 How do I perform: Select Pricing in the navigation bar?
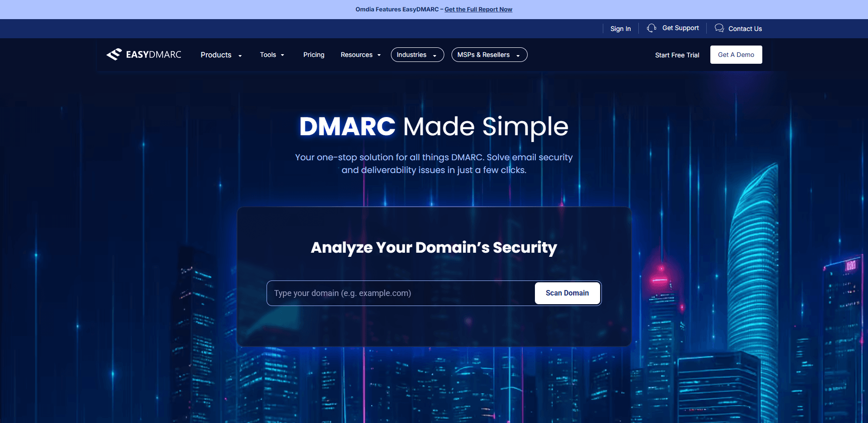(x=313, y=55)
